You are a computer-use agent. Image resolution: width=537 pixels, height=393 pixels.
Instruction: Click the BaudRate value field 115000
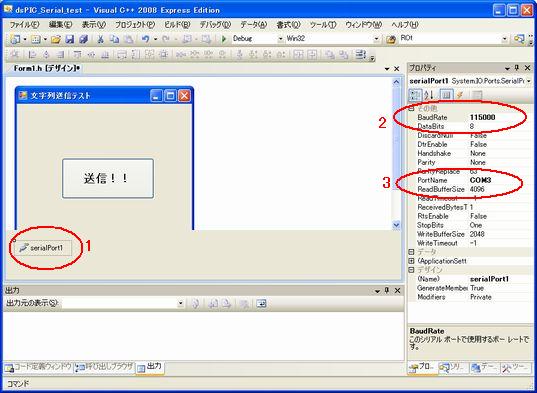pos(499,117)
